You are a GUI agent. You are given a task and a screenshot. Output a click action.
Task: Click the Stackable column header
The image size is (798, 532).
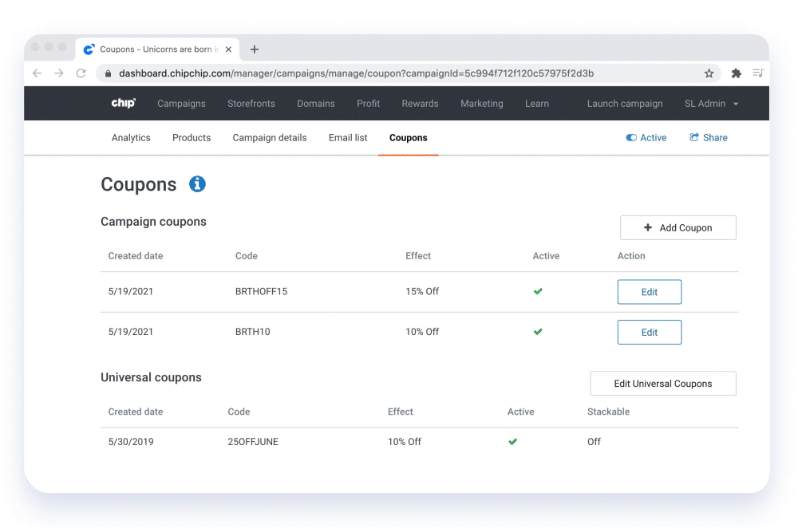(x=608, y=412)
